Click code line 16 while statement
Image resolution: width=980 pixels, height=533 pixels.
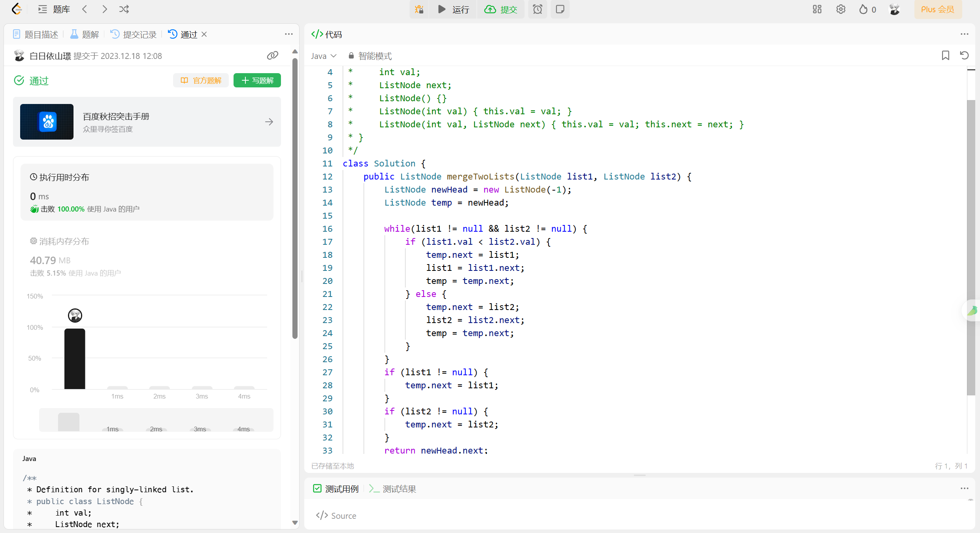point(486,229)
